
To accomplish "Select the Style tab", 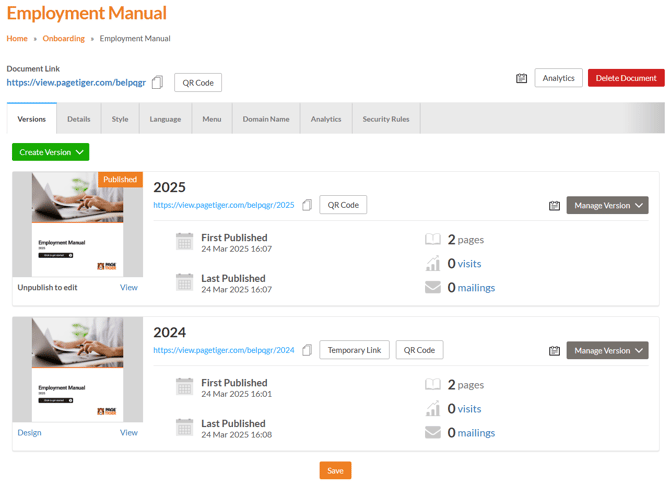I will 120,119.
